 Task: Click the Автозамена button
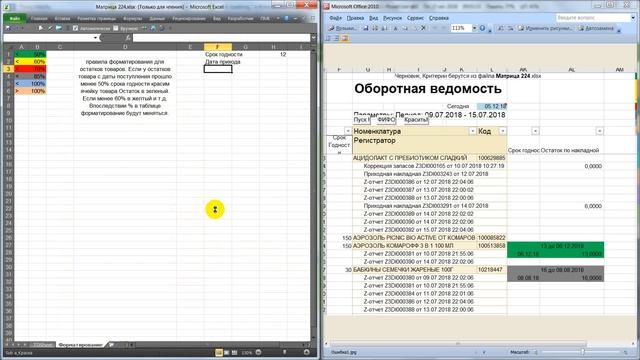tap(596, 28)
